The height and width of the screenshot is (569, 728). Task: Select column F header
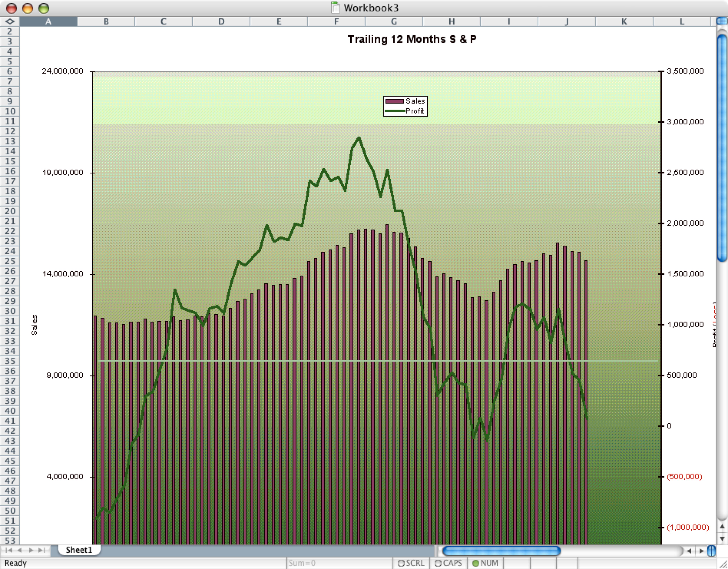coord(336,21)
